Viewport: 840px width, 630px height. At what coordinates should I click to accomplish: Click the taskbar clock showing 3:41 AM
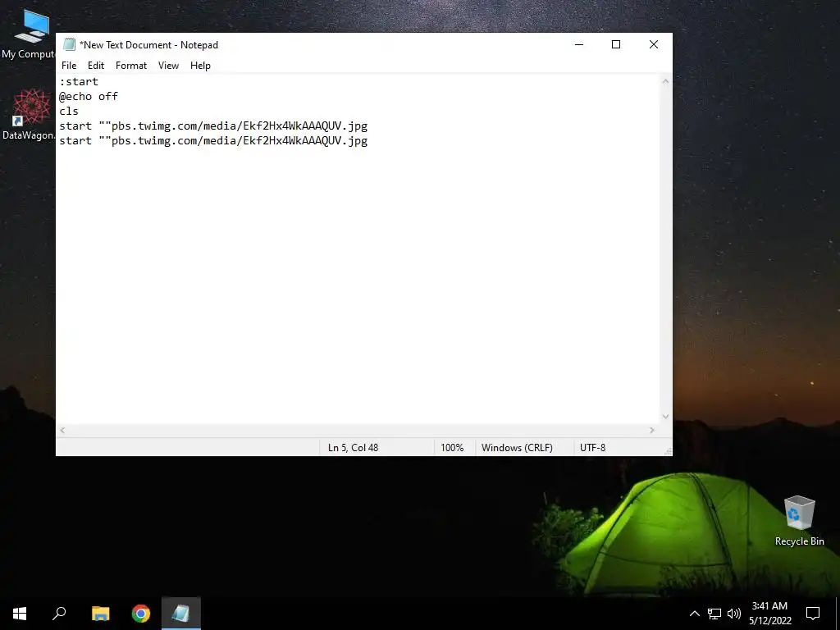coord(769,614)
